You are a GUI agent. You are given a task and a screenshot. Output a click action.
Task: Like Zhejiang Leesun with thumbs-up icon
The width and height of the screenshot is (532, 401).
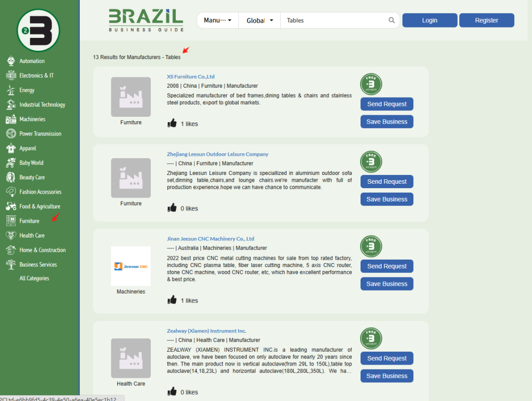pos(172,207)
